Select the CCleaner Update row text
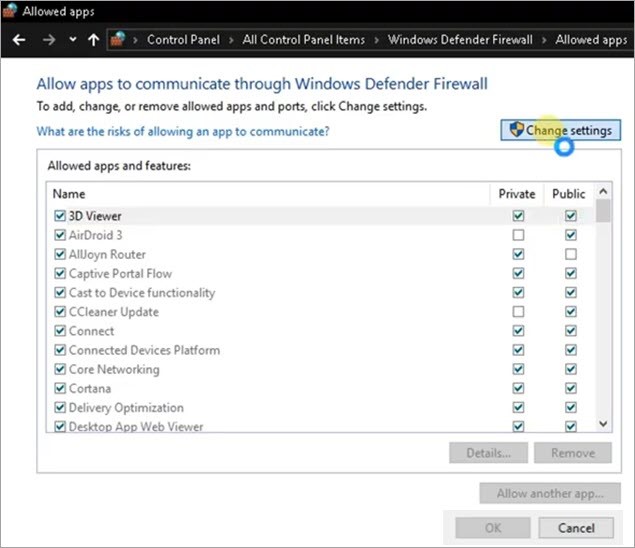The width and height of the screenshot is (635, 548). pos(114,312)
